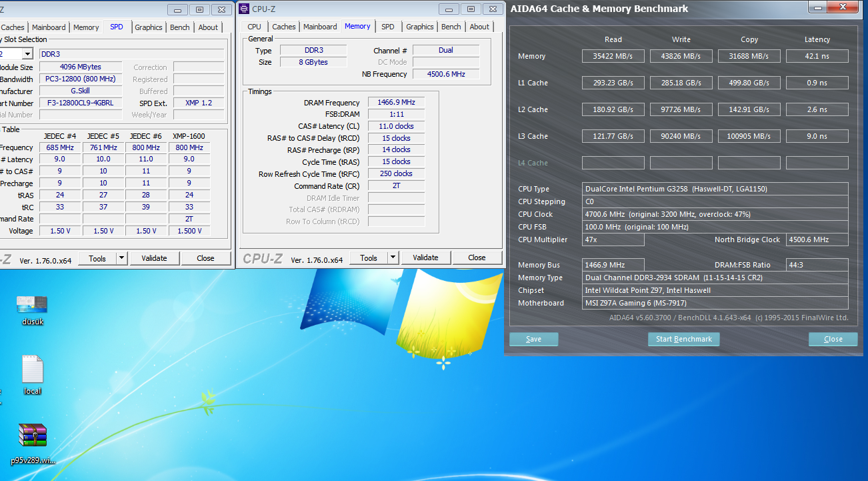Click FSB:DRAM 1:11 value in CPU-Z

click(396, 114)
